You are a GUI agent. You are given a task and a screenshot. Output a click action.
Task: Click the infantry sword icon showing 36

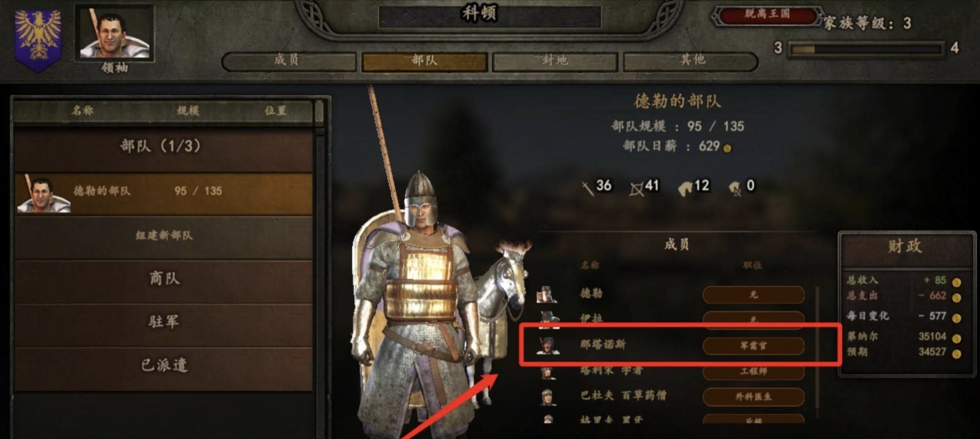tap(587, 187)
